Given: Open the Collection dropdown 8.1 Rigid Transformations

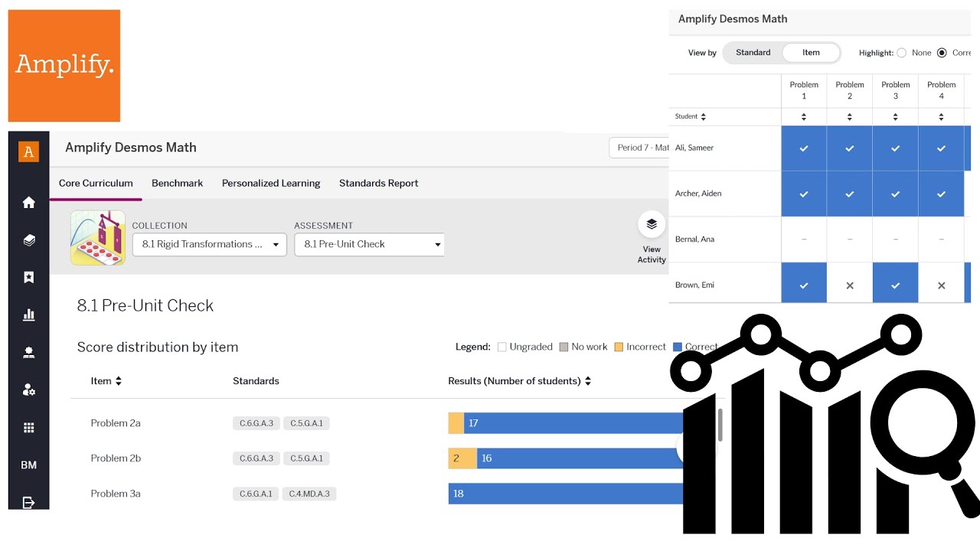Looking at the screenshot, I should tap(210, 244).
